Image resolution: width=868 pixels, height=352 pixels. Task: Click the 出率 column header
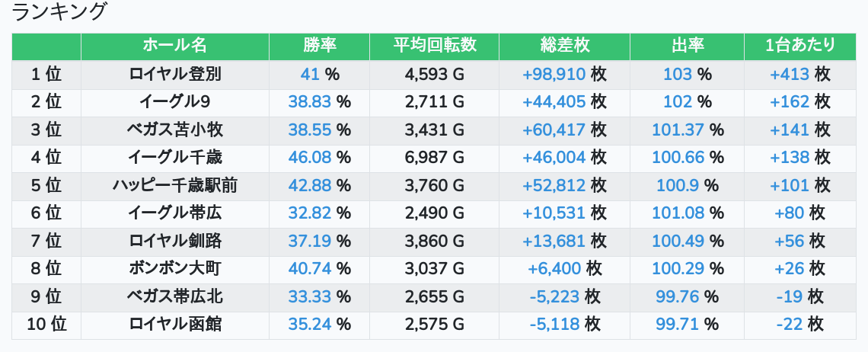pos(687,46)
